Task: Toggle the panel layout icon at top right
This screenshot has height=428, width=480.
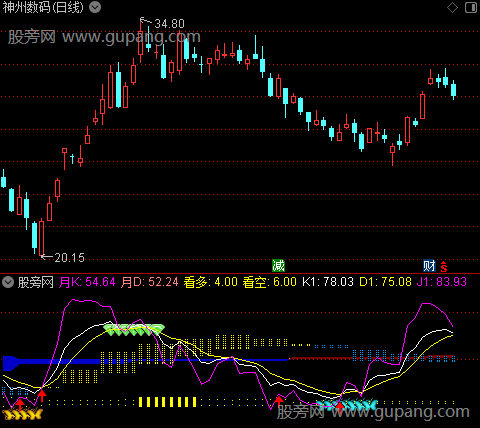Action: coord(471,7)
